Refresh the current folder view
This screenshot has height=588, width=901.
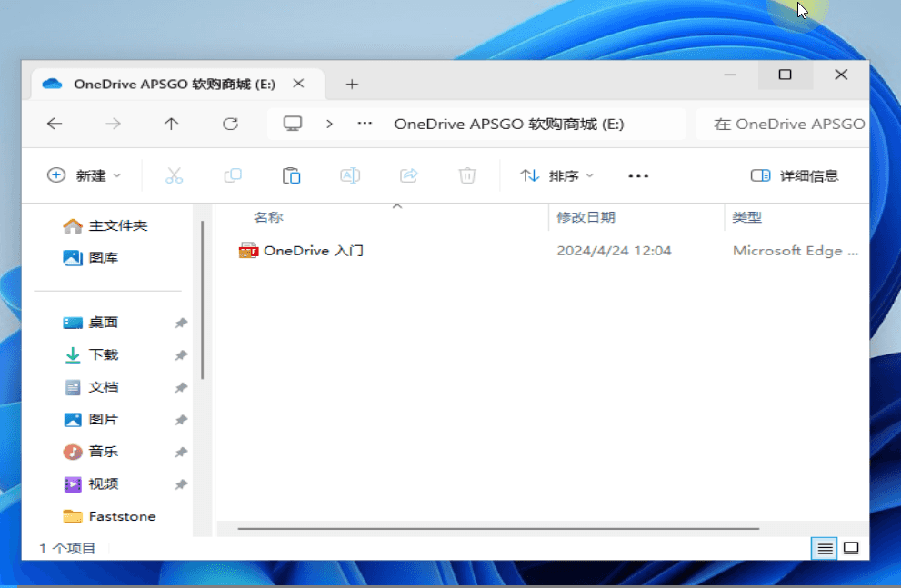[x=230, y=124]
